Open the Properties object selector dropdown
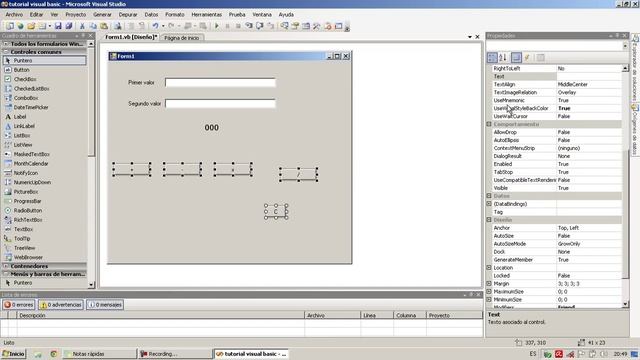This screenshot has height=360, width=640. tap(625, 47)
